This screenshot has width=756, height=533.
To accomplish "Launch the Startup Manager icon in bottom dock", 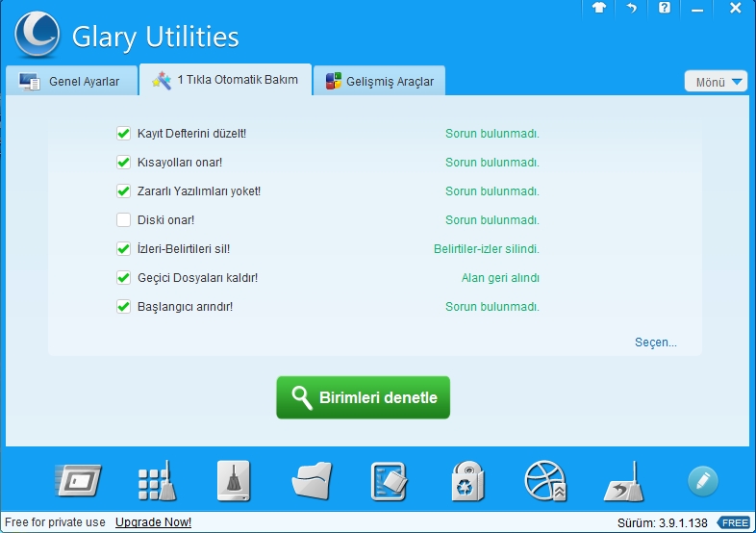I will pos(78,480).
